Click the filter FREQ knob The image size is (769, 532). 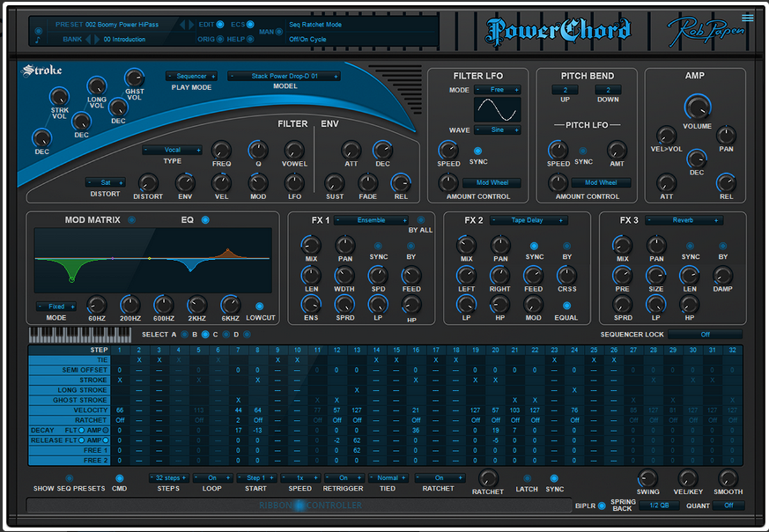[x=221, y=150]
